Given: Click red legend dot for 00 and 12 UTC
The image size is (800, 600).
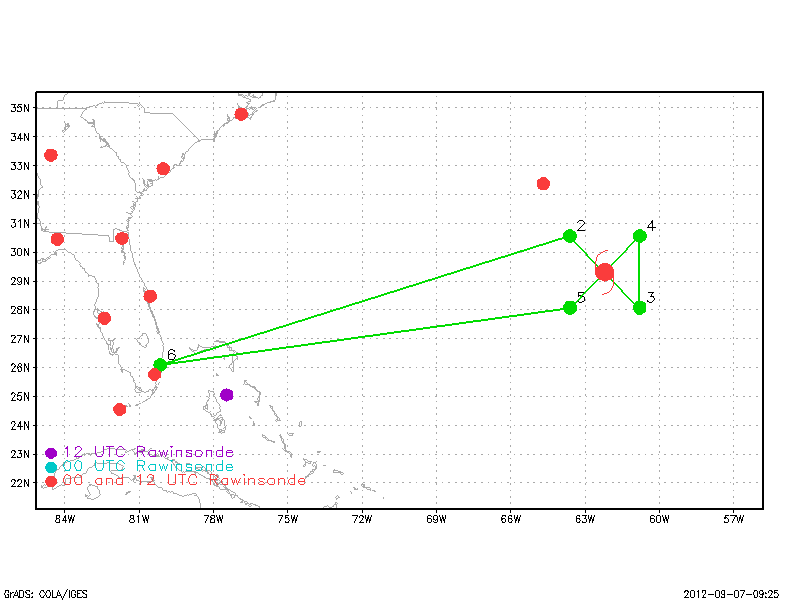Looking at the screenshot, I should [x=51, y=481].
